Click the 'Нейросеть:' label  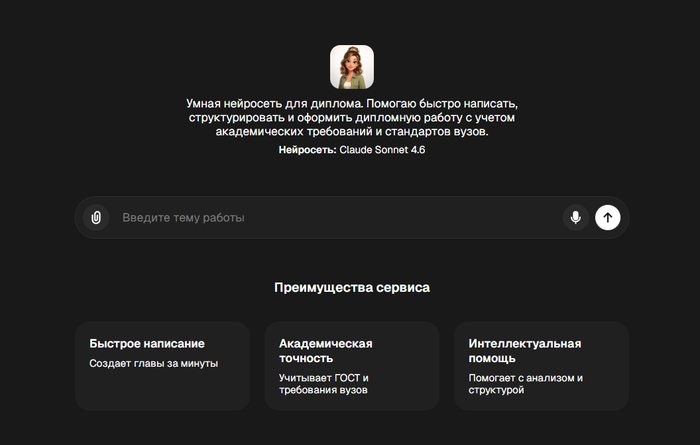308,150
